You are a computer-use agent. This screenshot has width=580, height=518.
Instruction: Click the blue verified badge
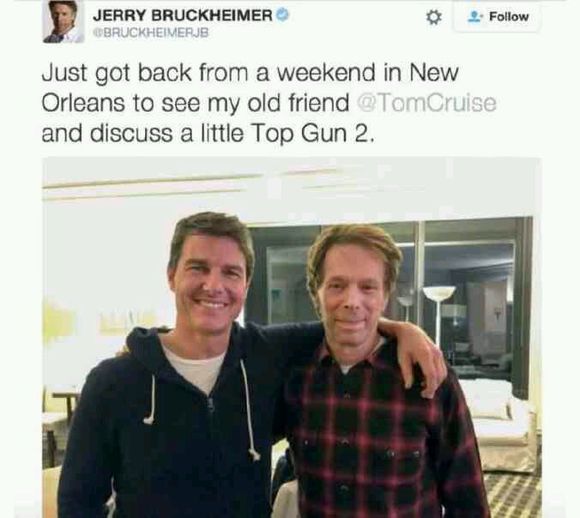[x=282, y=15]
